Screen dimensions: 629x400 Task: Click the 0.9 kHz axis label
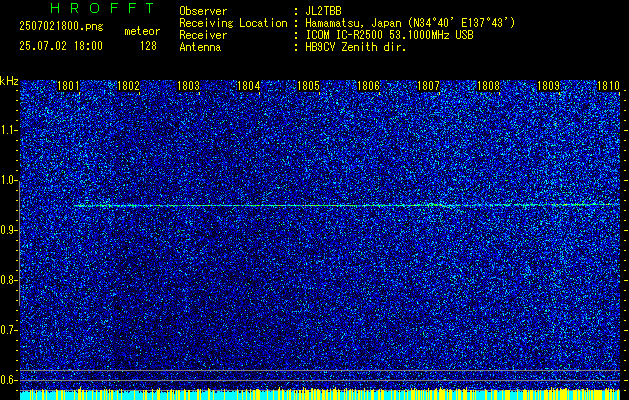[x=9, y=230]
